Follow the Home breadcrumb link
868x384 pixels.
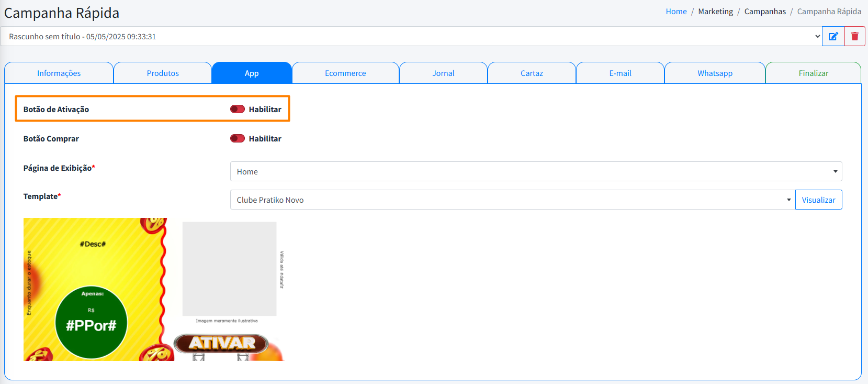point(676,12)
